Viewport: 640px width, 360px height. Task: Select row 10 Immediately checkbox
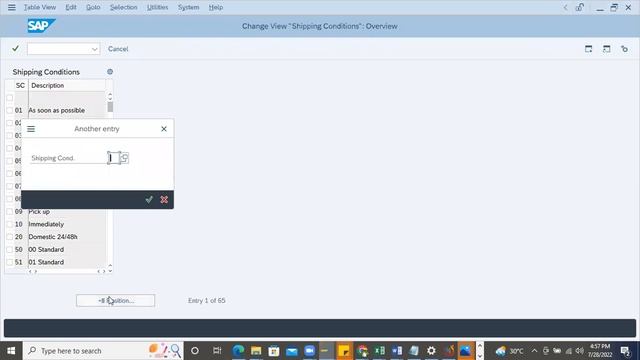click(x=10, y=224)
